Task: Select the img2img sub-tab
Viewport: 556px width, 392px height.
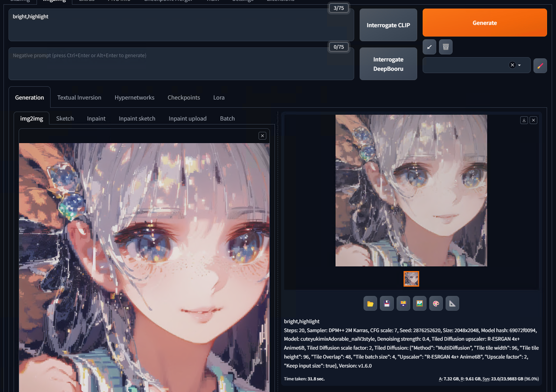Action: tap(32, 119)
